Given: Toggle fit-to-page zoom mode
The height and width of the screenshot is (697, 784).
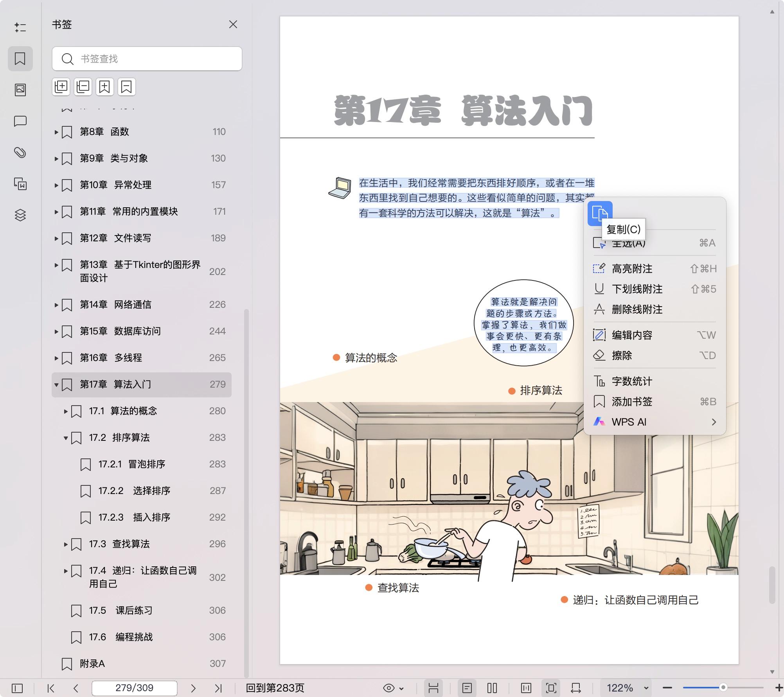Looking at the screenshot, I should tap(551, 688).
